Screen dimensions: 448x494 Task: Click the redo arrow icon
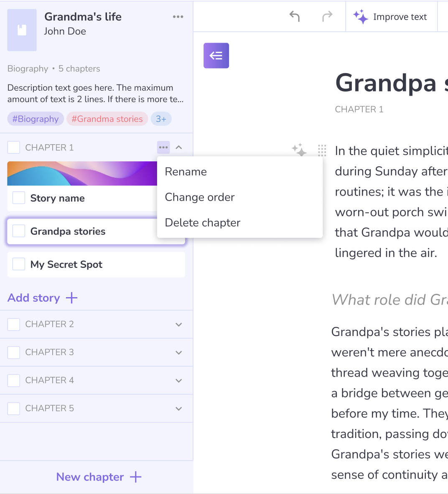[327, 17]
